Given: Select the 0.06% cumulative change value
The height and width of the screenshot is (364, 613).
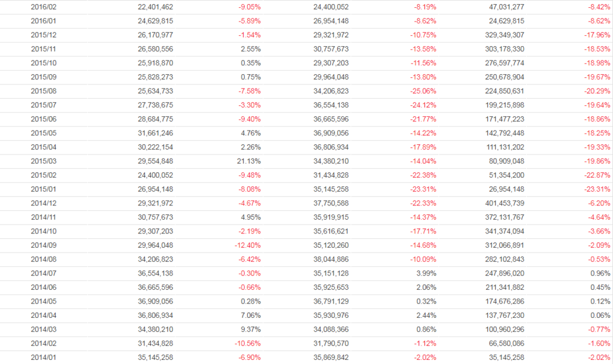Looking at the screenshot, I should click(600, 316).
